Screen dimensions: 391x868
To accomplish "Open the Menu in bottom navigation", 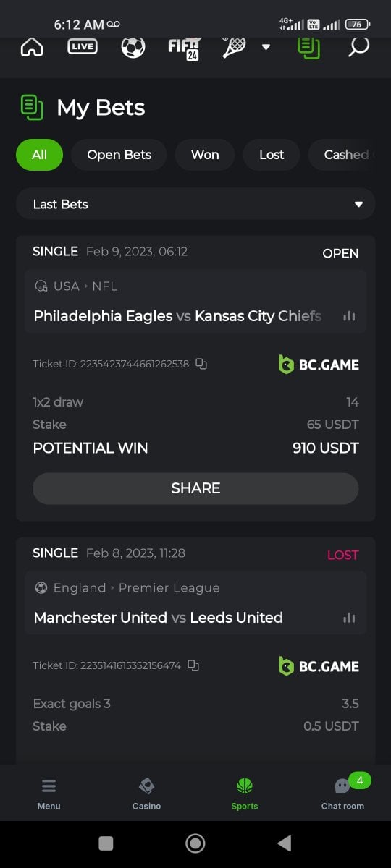I will coord(49,793).
